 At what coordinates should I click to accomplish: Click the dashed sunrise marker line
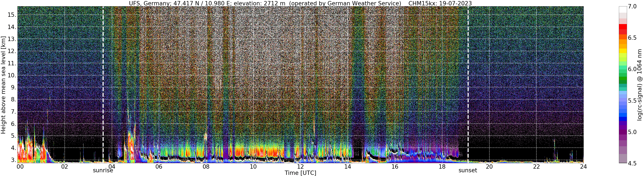(x=103, y=84)
